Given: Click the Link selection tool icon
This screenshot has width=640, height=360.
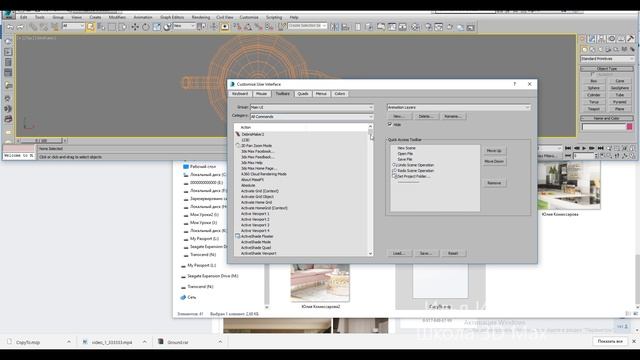Looking at the screenshot, I should [x=33, y=27].
